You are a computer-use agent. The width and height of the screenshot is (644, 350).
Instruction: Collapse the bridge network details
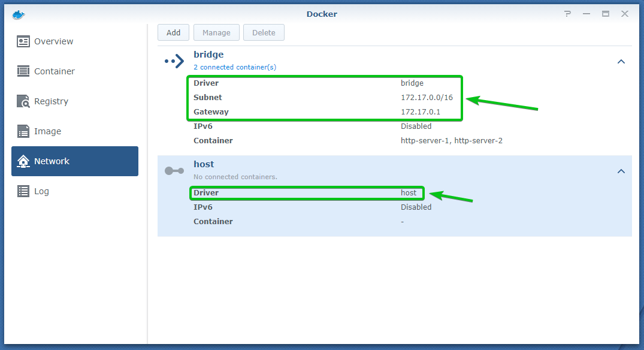[x=621, y=62]
